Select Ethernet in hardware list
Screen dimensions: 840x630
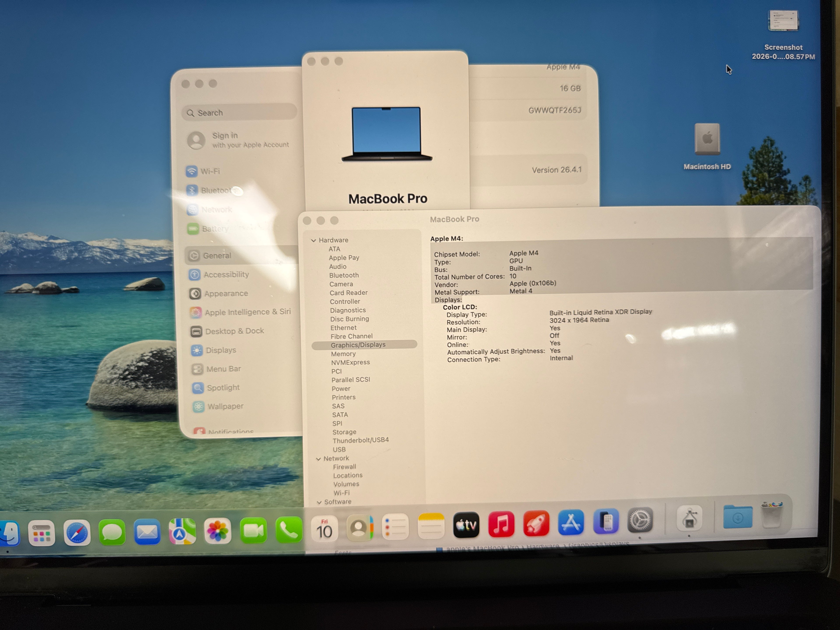click(343, 328)
